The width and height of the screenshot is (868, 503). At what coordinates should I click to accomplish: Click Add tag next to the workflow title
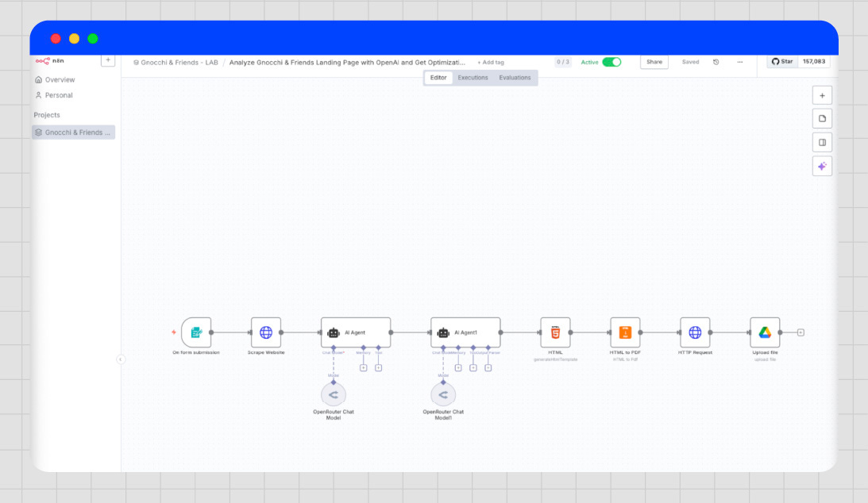pos(490,62)
